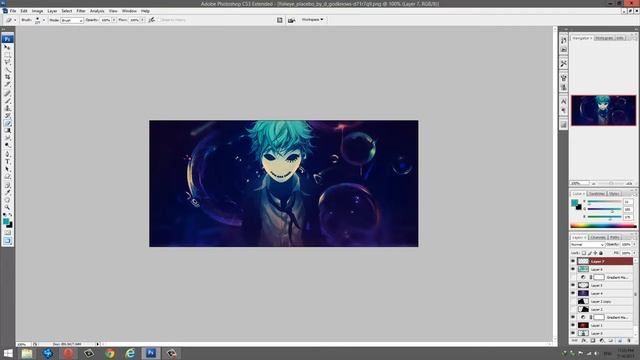Select Layer 2 row in Layers panel
The image size is (640, 360).
(x=605, y=309)
